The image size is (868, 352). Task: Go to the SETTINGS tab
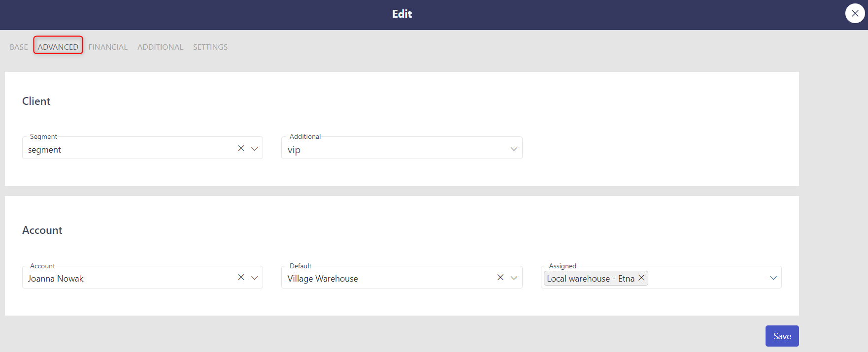coord(210,47)
